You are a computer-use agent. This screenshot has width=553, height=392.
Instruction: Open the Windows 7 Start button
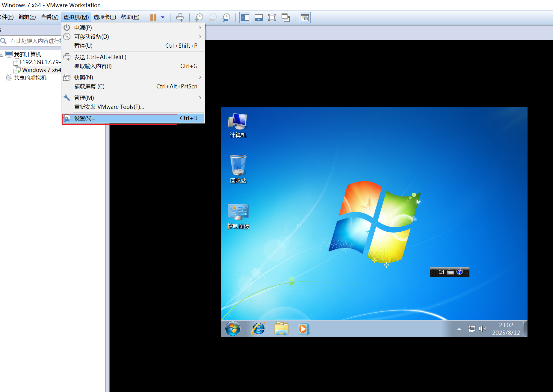[233, 329]
